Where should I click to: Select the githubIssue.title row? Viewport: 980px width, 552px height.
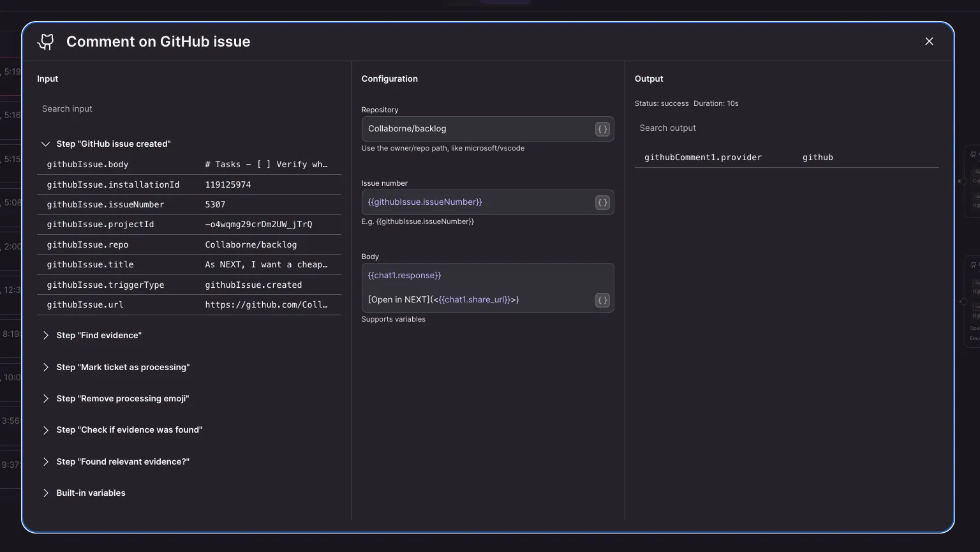coord(189,265)
